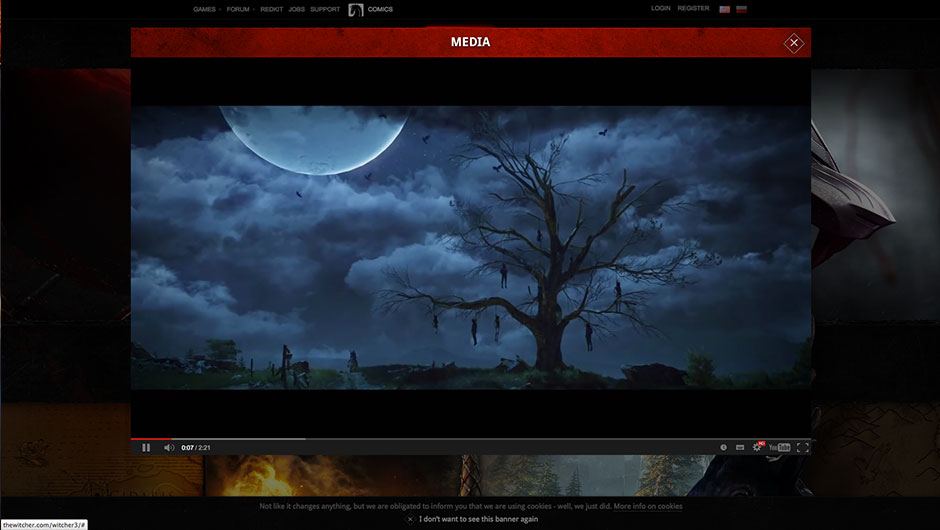Open the video on YouTube logo
This screenshot has height=530, width=940.
click(x=779, y=447)
